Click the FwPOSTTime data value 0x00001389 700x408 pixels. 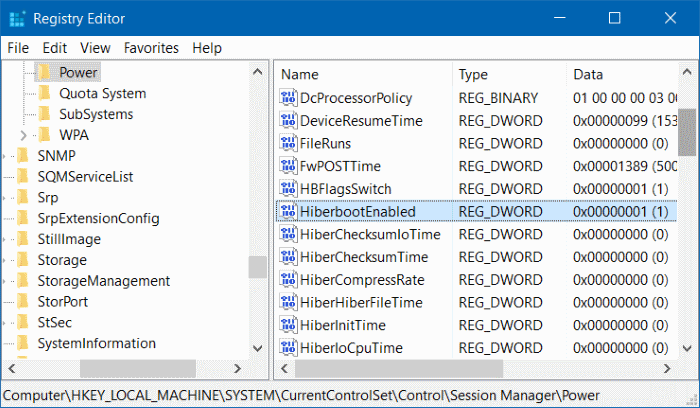pos(625,166)
